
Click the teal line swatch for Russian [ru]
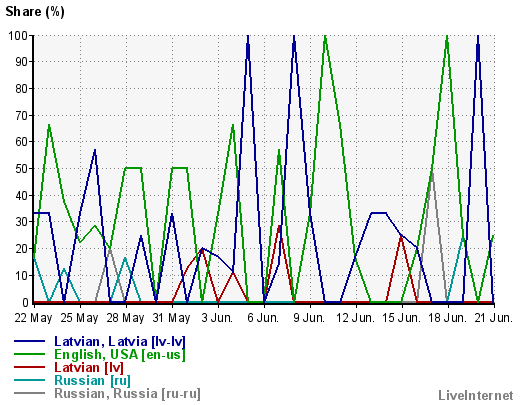click(x=29, y=380)
